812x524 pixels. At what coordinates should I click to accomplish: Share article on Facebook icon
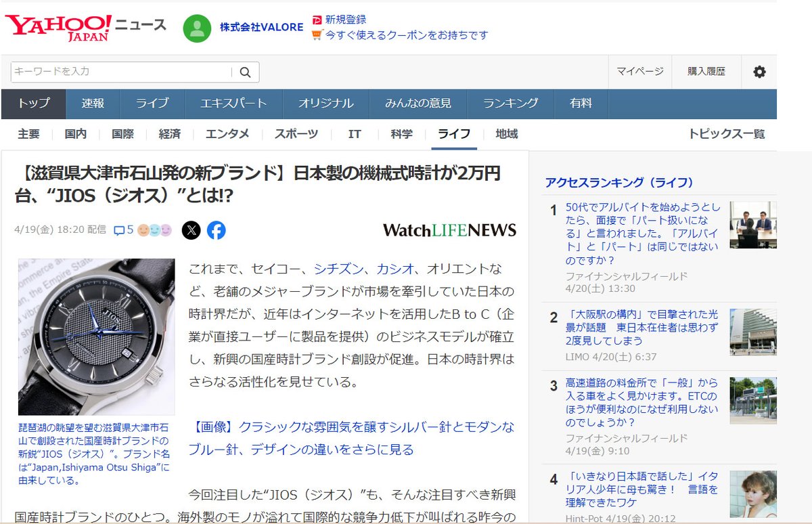pyautogui.click(x=216, y=231)
